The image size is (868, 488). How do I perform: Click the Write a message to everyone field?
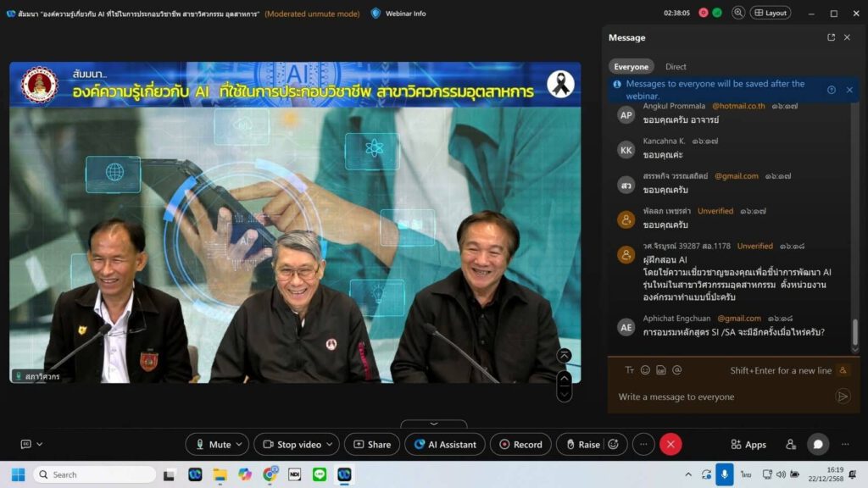721,396
